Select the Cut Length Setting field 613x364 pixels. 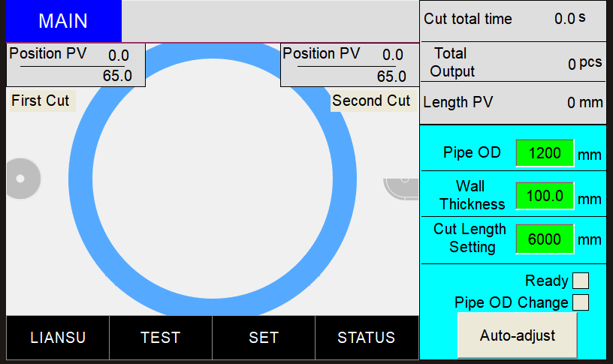[x=545, y=239]
